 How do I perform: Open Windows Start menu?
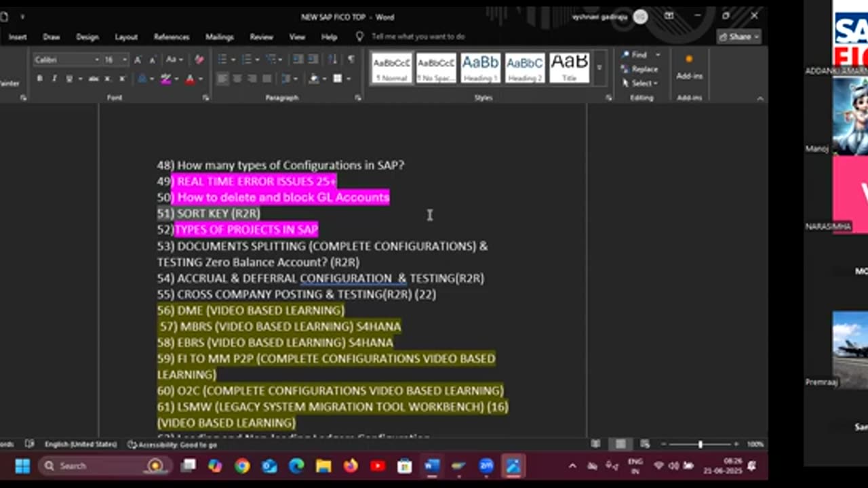(x=22, y=466)
